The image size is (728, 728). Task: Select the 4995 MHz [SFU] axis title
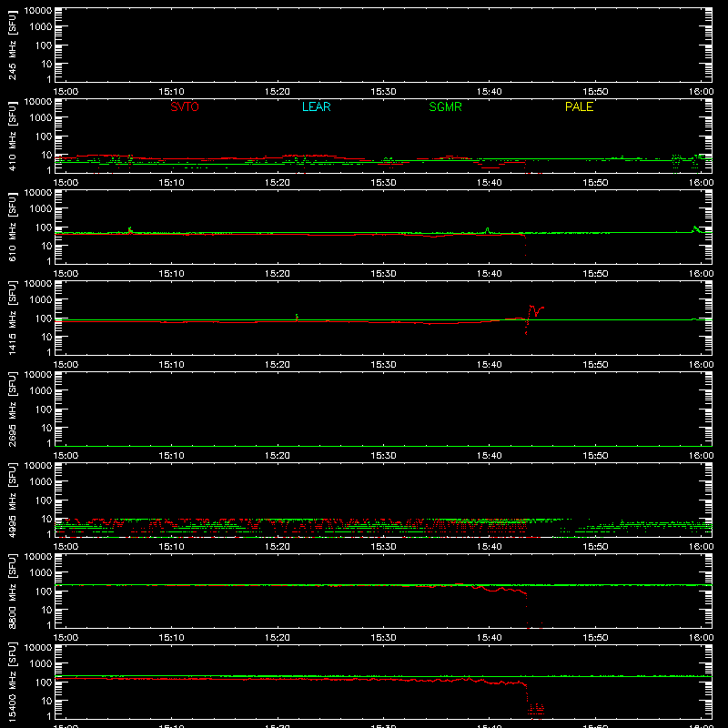13,500
